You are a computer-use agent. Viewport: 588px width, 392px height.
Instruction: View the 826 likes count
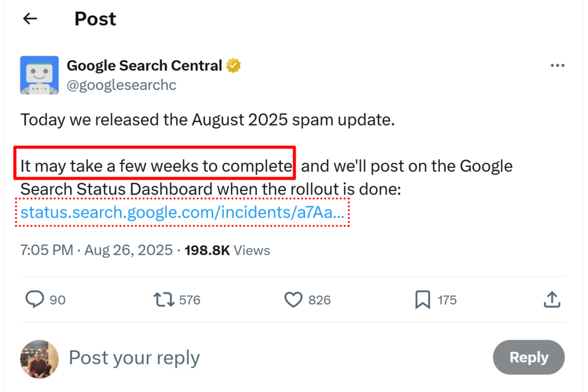tap(319, 300)
